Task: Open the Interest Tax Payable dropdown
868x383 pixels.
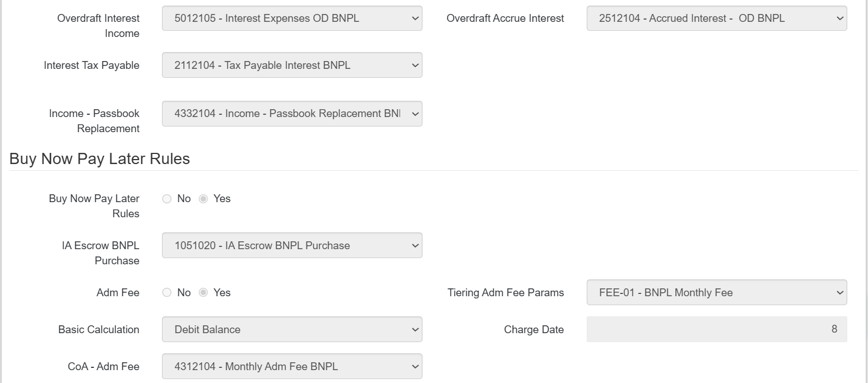Action: [291, 65]
